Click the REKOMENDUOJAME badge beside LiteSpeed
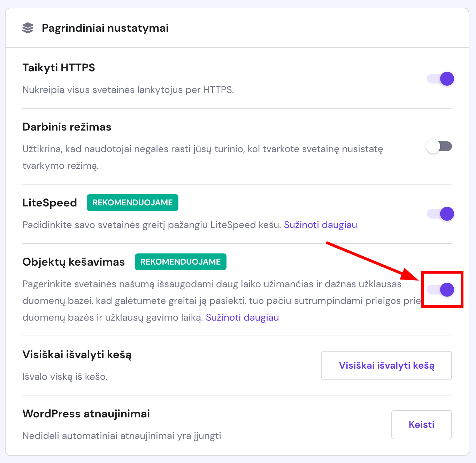The height and width of the screenshot is (463, 476). click(132, 202)
